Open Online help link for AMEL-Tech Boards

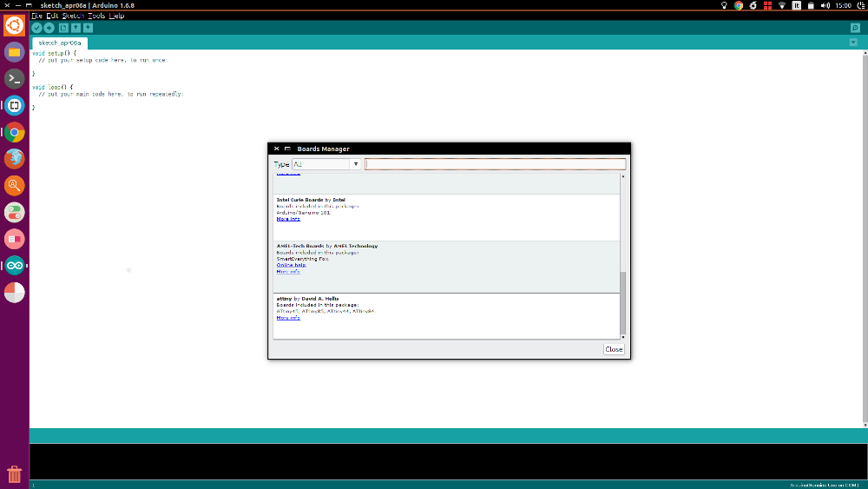[x=291, y=265]
